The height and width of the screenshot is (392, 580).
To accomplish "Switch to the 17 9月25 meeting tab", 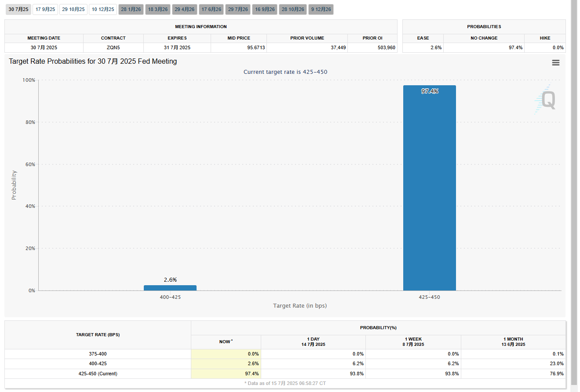I will coord(45,9).
